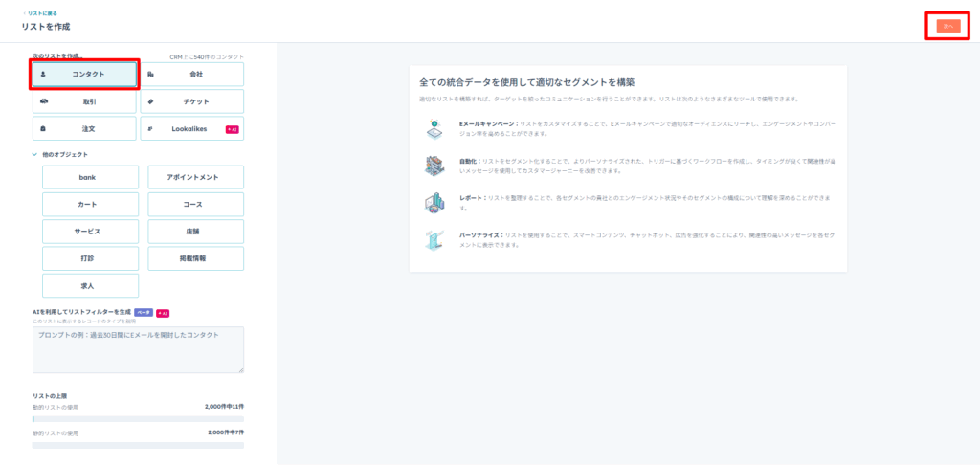Screen dimensions: 980x465
Task: Click the 動的リストの使用 progress bar
Action: click(x=138, y=419)
